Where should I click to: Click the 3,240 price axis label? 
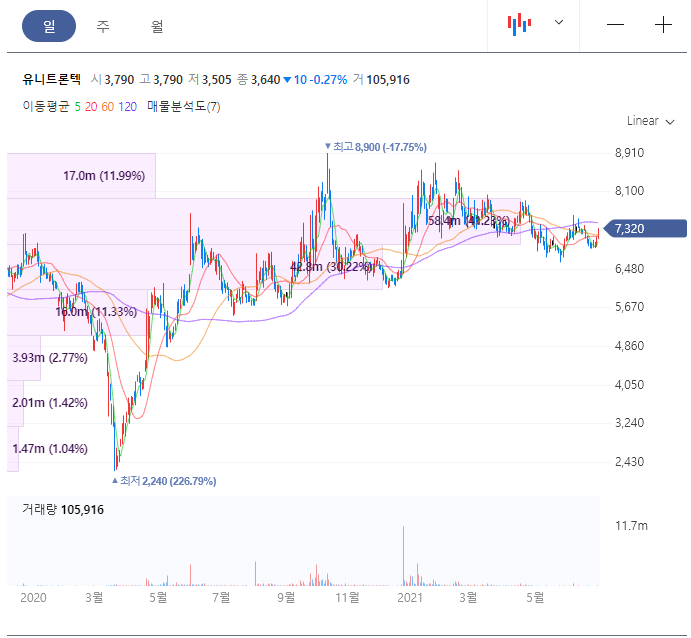[629, 423]
